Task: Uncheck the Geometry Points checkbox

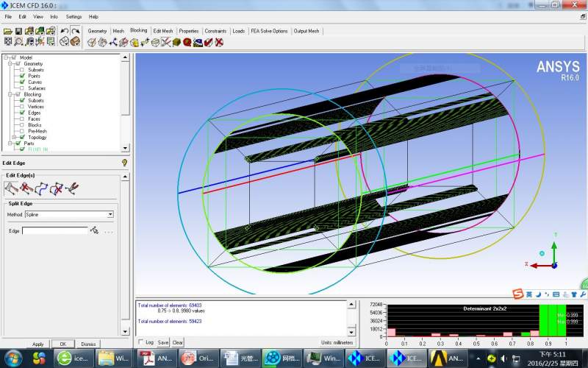Action: (x=22, y=76)
